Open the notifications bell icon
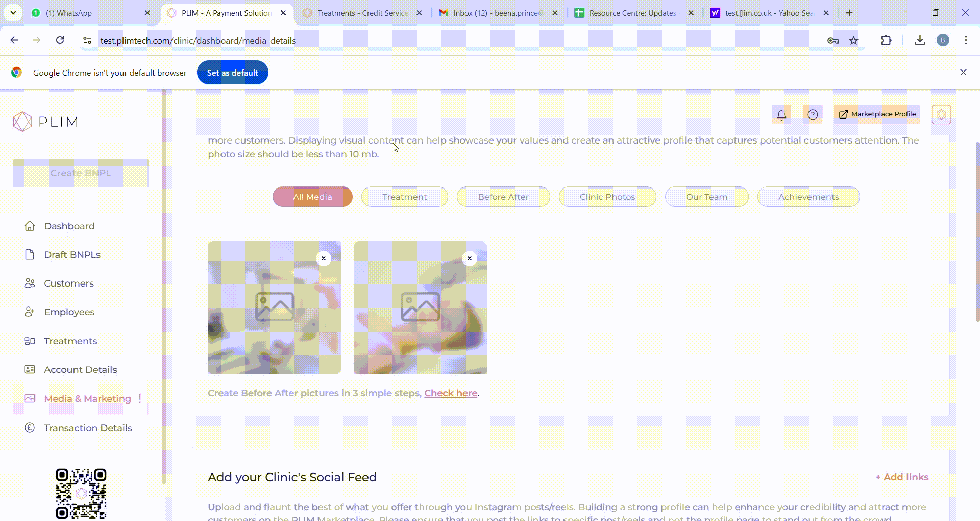The height and width of the screenshot is (521, 980). [781, 114]
